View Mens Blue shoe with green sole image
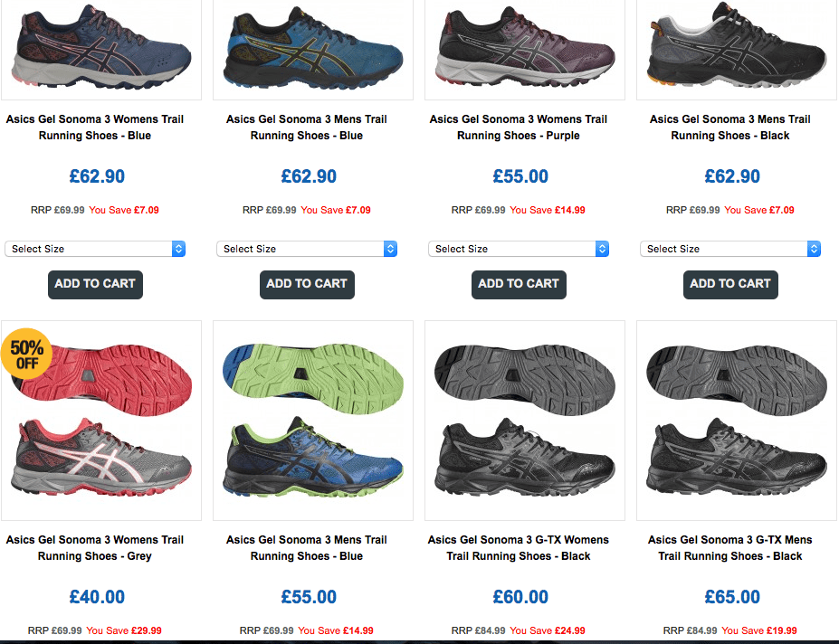 tap(313, 421)
